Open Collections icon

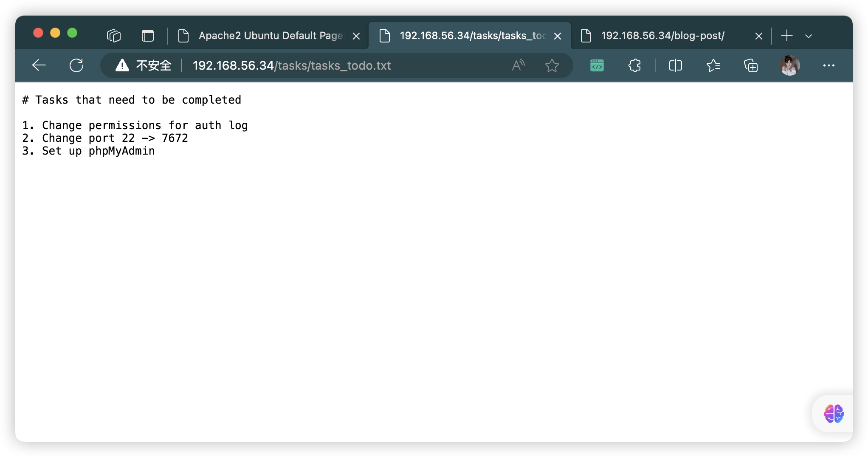click(x=750, y=65)
